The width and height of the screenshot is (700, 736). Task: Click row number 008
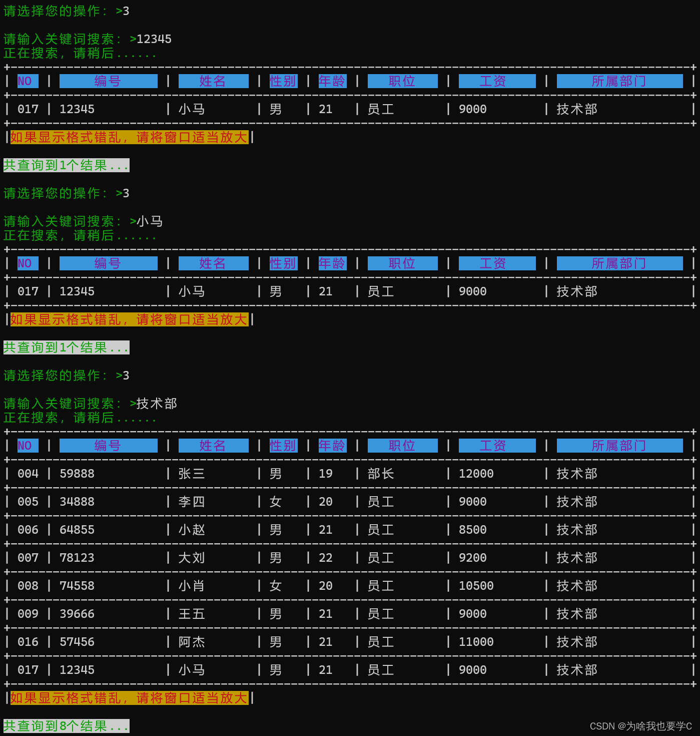(x=28, y=586)
